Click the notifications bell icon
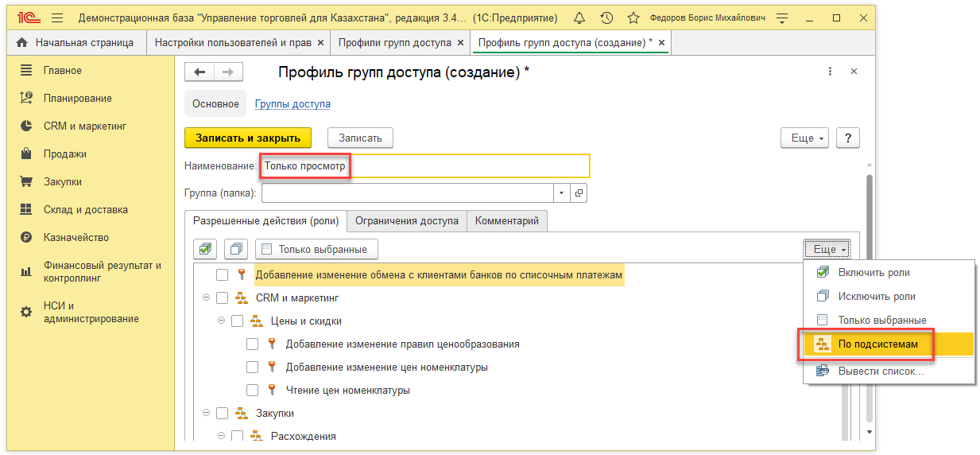Image resolution: width=980 pixels, height=455 pixels. tap(579, 17)
